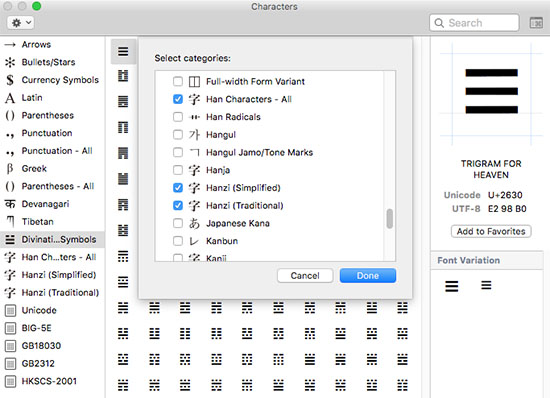Viewport: 550px width, 398px height.
Task: Tick the Full-width Form Variant checkbox
Action: tap(178, 81)
